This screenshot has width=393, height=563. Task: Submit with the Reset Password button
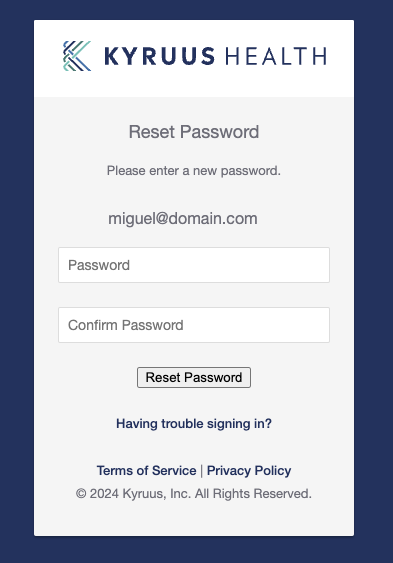click(194, 377)
